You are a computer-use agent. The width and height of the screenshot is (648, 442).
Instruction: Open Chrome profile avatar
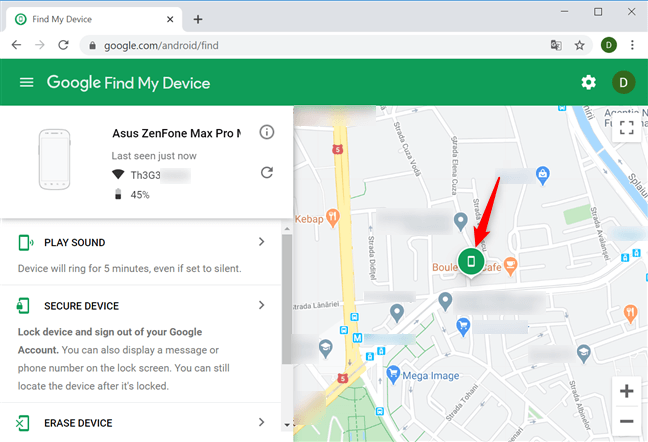[608, 45]
